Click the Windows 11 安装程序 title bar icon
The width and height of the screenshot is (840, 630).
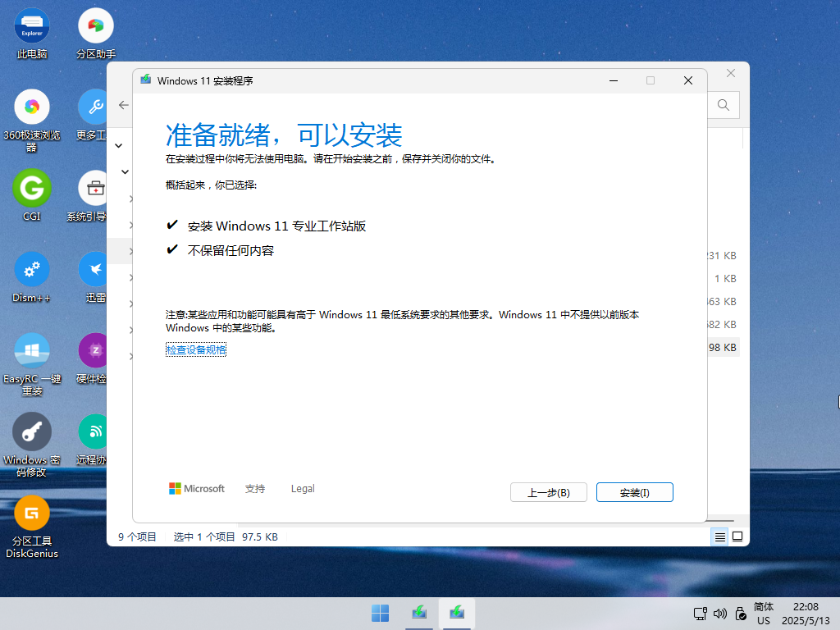(x=146, y=80)
